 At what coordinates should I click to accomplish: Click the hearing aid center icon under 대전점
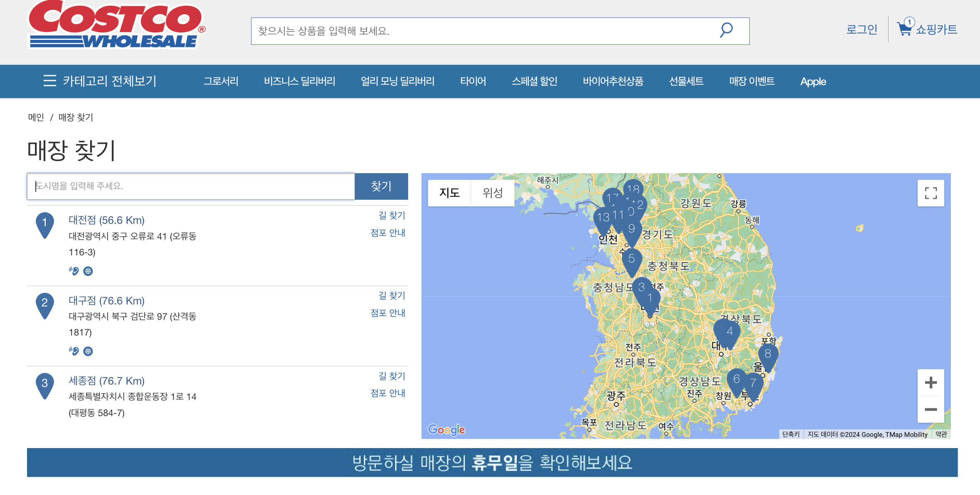click(74, 270)
